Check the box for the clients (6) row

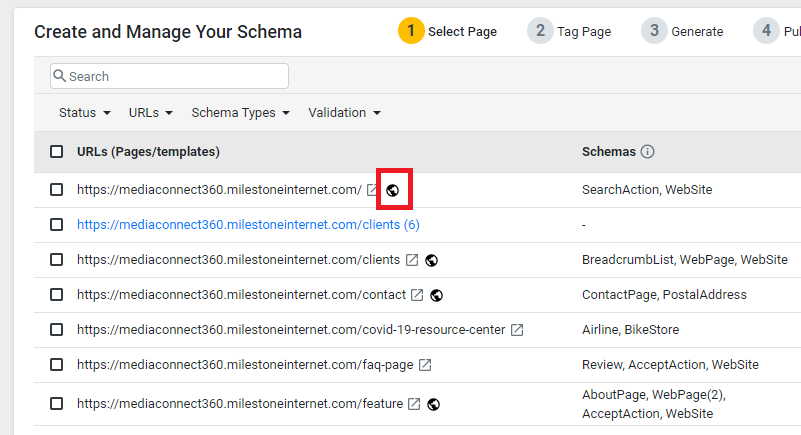coord(57,225)
